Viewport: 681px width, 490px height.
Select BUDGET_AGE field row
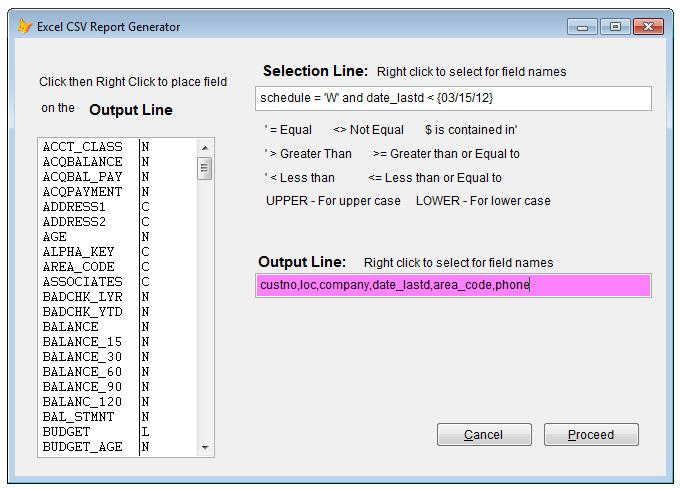pos(118,447)
